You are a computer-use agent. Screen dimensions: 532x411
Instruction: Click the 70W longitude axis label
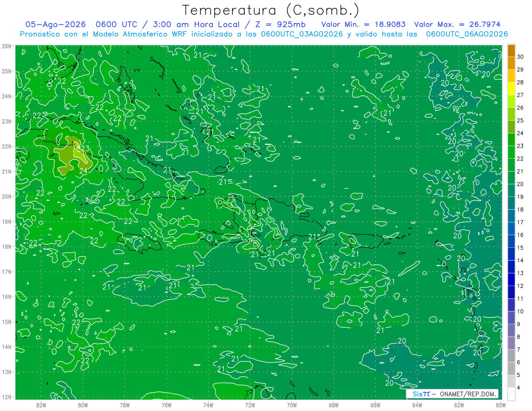coord(292,405)
